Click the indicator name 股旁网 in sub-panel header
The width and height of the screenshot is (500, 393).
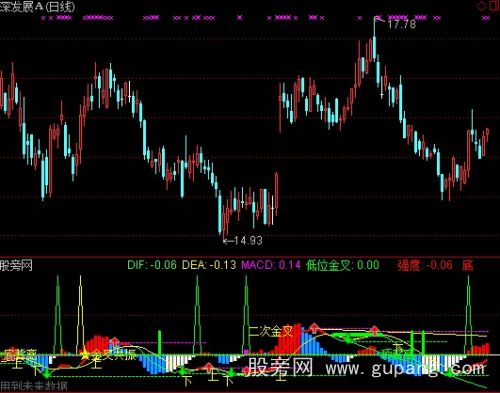point(16,266)
